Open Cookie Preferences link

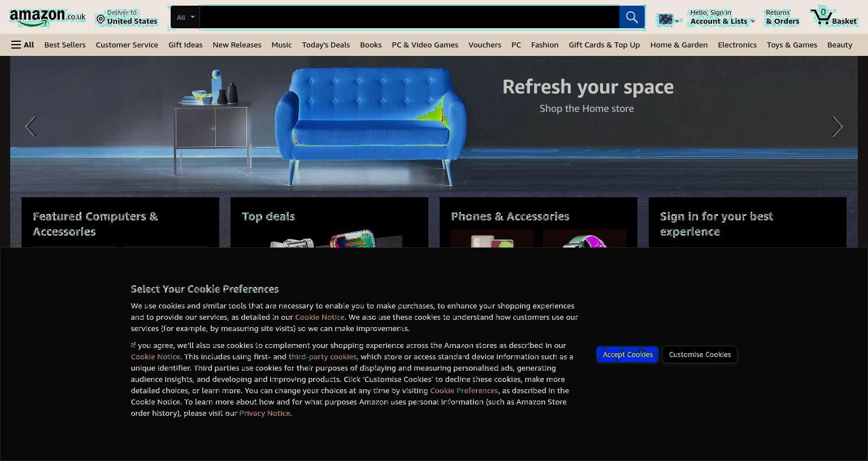(464, 390)
